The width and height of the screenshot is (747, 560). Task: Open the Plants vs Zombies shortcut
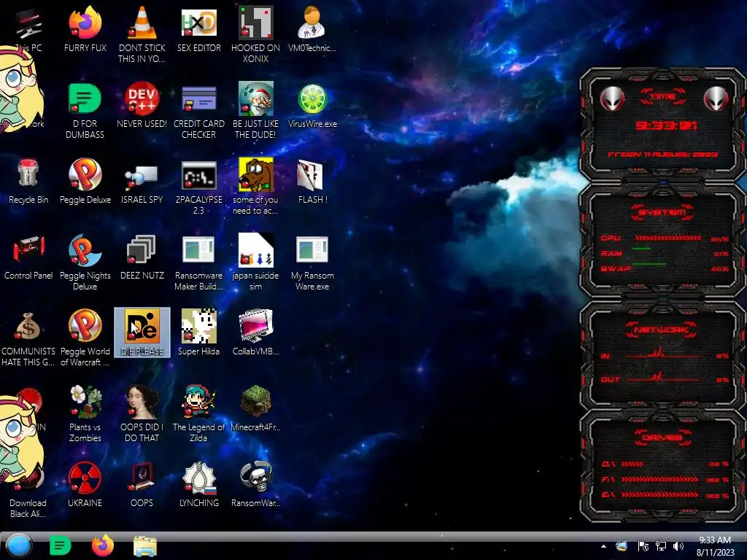(85, 402)
